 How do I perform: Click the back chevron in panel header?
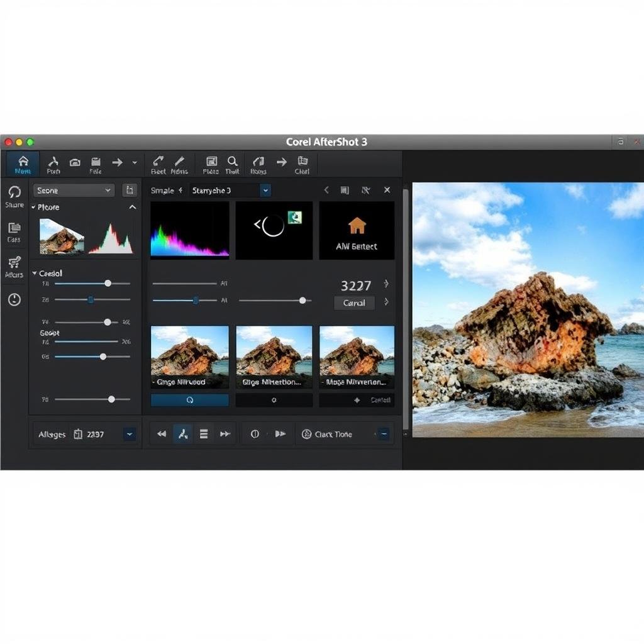click(326, 190)
